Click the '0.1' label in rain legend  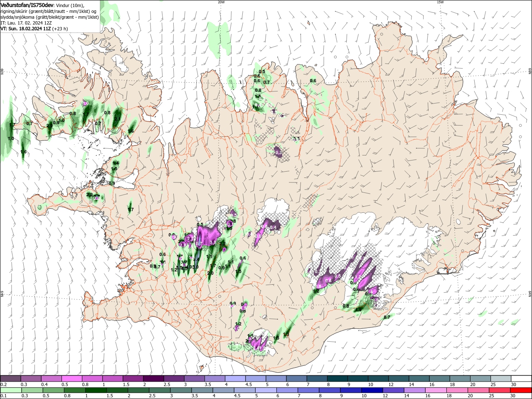coord(4,396)
